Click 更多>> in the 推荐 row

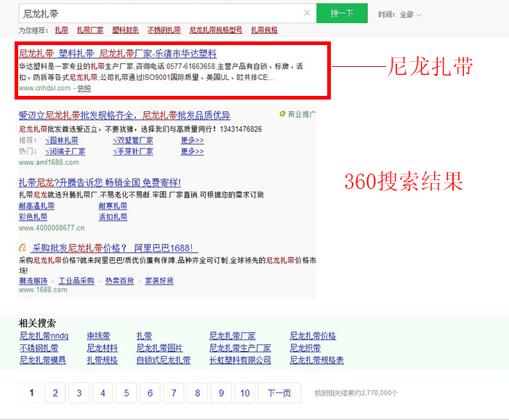(192, 140)
